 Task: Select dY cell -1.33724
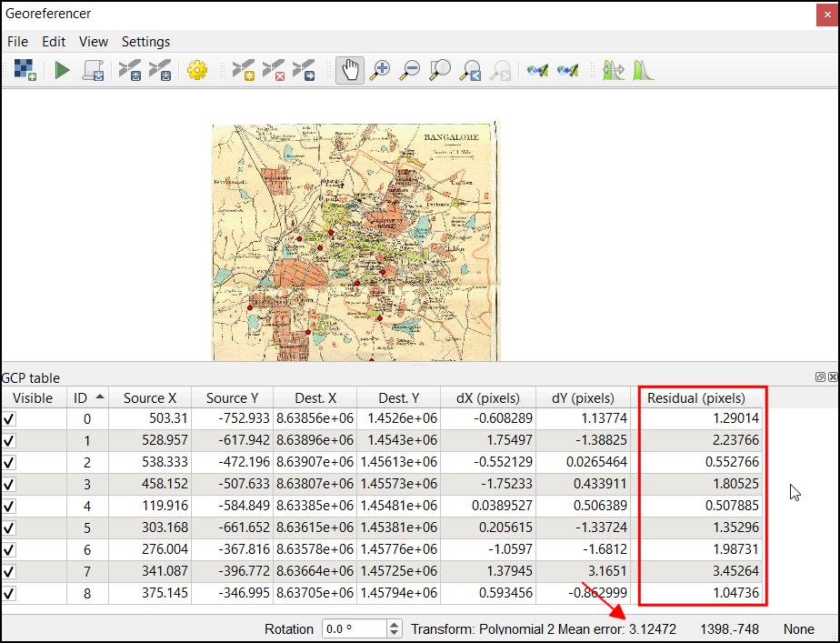point(584,528)
